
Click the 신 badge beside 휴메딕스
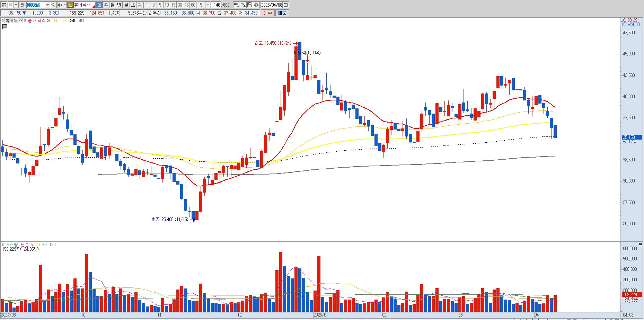(x=70, y=5)
